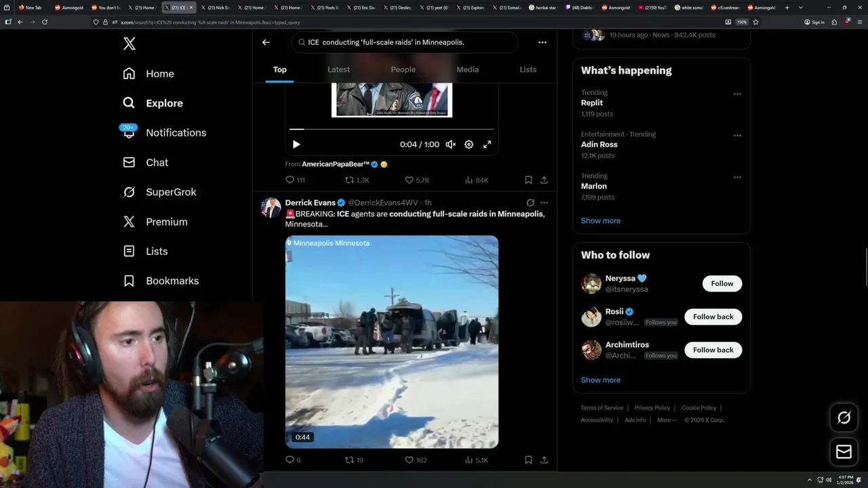This screenshot has width=868, height=488.
Task: Play the Minneapolis Minnesota video thumbnail
Action: (x=391, y=342)
